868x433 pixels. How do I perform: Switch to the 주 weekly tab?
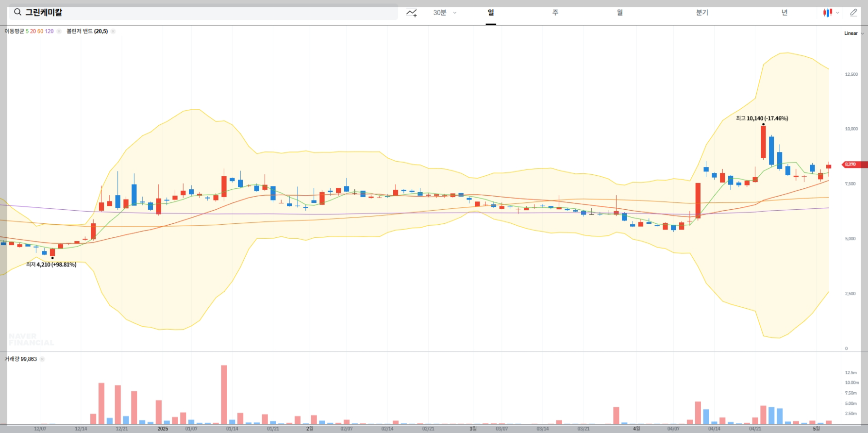[x=555, y=13]
